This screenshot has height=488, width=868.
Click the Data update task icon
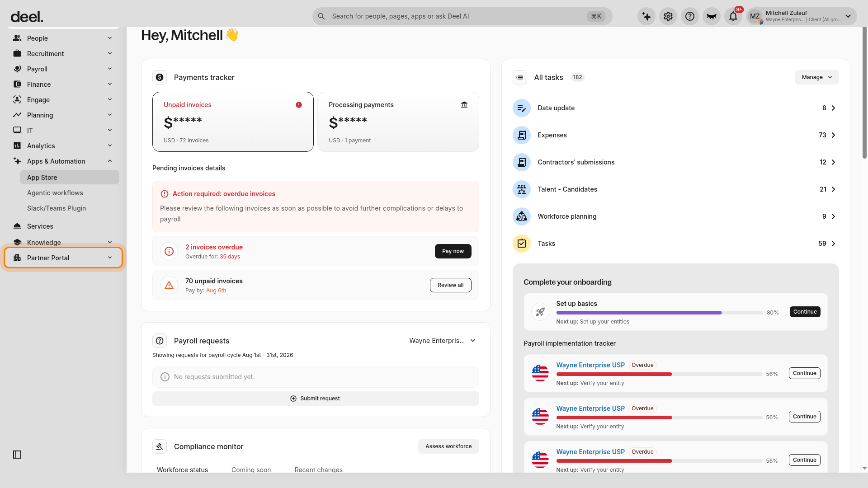(x=522, y=108)
